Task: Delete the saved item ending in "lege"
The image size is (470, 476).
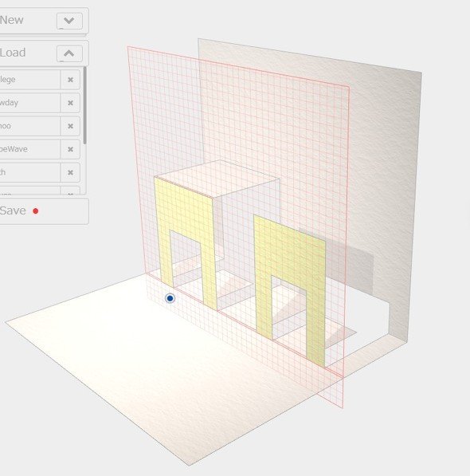Action: 70,80
